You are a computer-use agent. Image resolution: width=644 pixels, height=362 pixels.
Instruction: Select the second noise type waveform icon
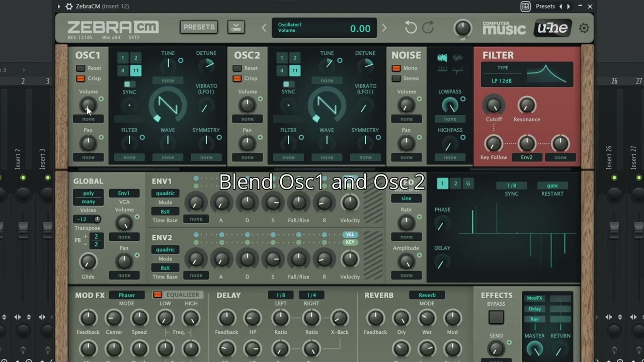pos(457,58)
